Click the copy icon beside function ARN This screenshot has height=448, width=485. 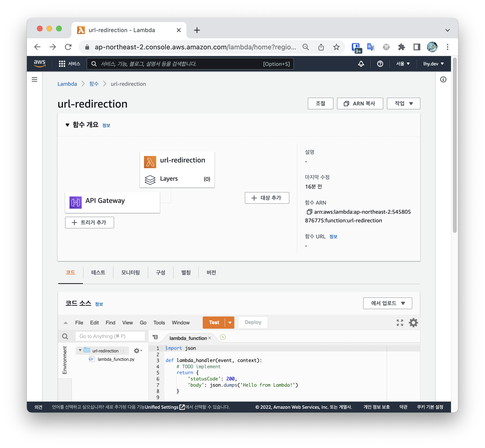coord(309,212)
